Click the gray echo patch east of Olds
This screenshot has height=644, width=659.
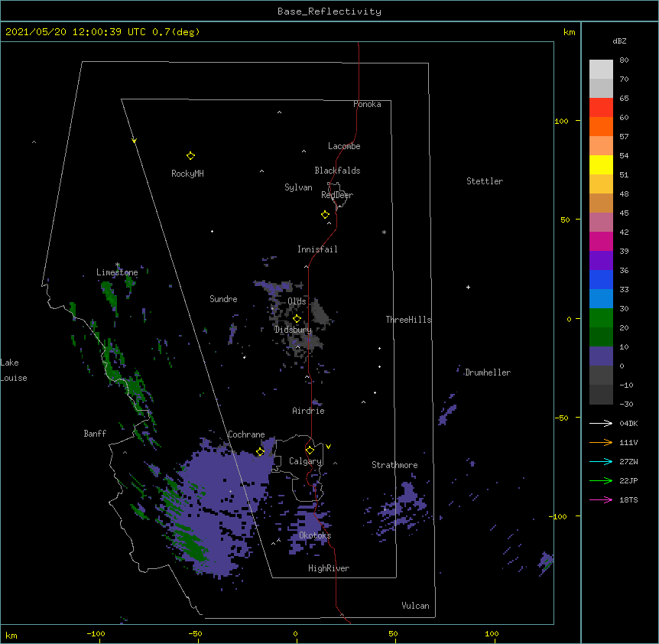(320, 312)
